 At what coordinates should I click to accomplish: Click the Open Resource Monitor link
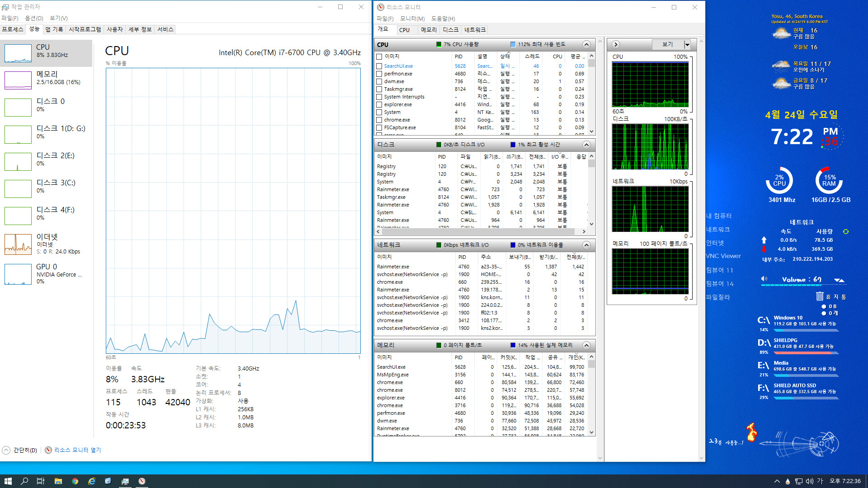(x=78, y=450)
